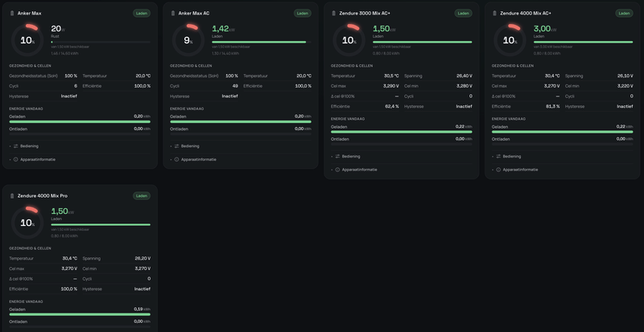
Task: Click the 10% gauge of Zendure 3000 Mix AC+
Action: [349, 40]
